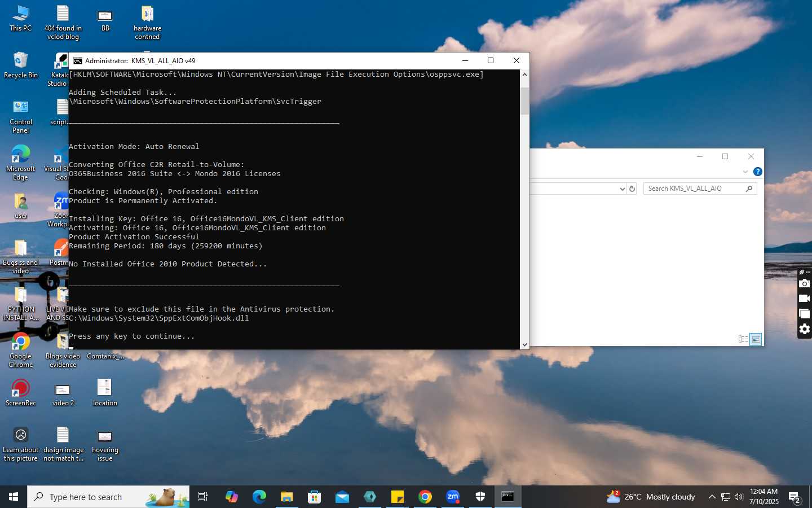812x508 pixels.
Task: Open the volume icon in system tray
Action: [739, 497]
